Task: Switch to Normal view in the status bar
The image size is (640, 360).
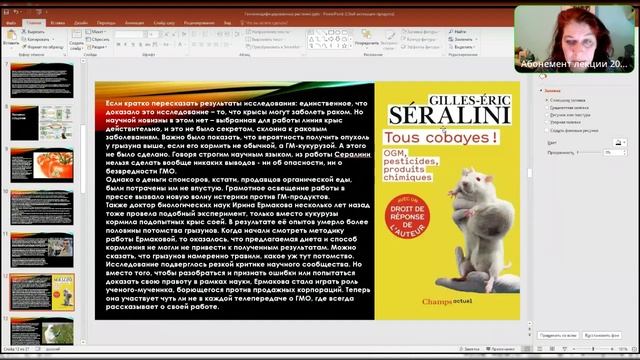Action: [x=527, y=349]
